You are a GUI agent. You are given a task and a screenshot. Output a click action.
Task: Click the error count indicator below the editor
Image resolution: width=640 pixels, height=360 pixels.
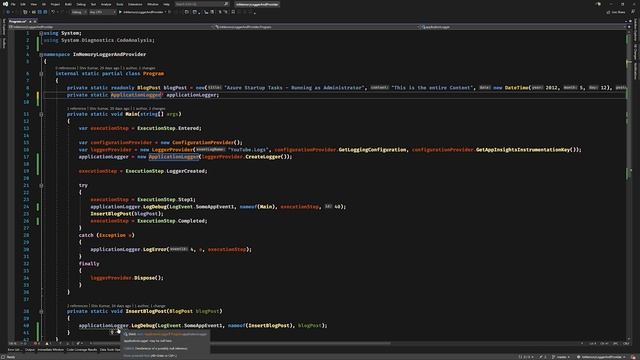(x=37, y=343)
